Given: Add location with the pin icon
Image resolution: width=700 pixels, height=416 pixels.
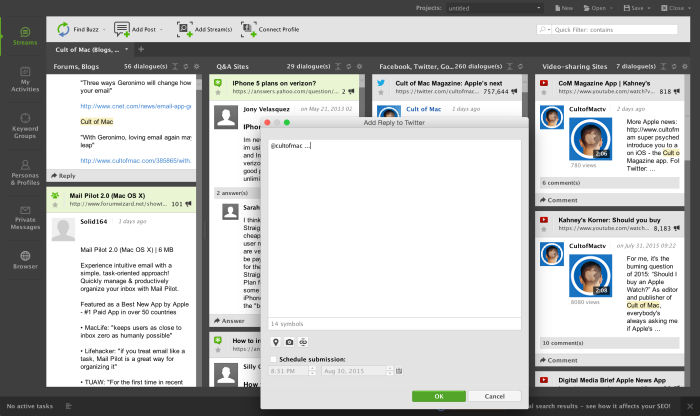Looking at the screenshot, I should [276, 342].
